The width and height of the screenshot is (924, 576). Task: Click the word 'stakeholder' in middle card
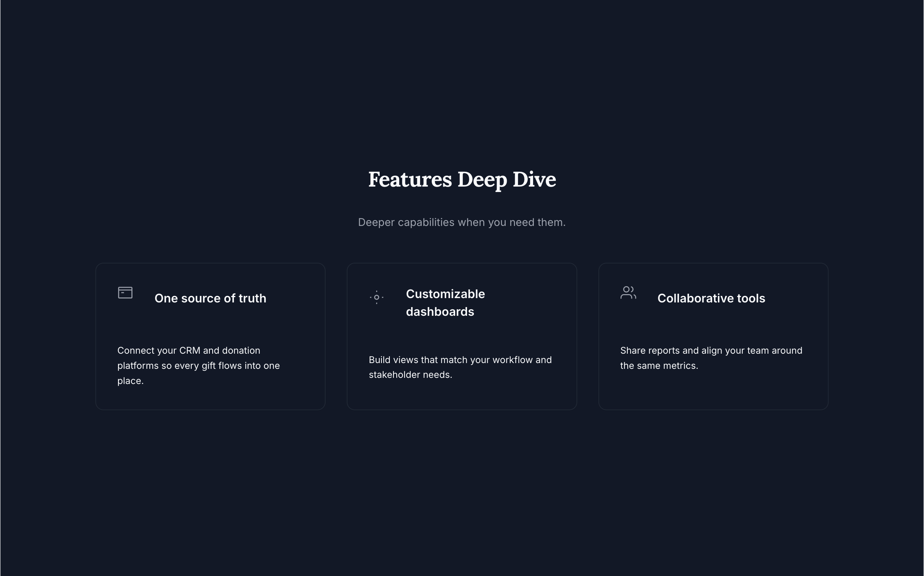tap(394, 375)
